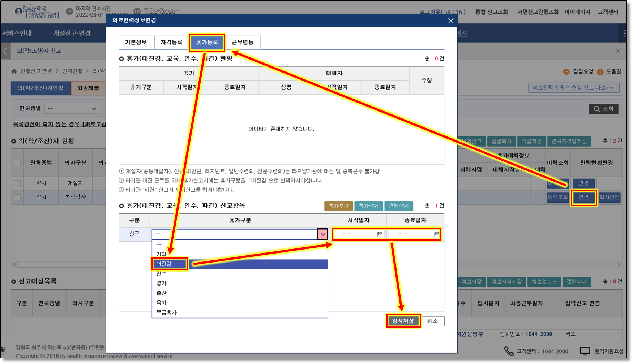Select 무급휴가 option in the list
This screenshot has width=633, height=364.
tap(167, 312)
